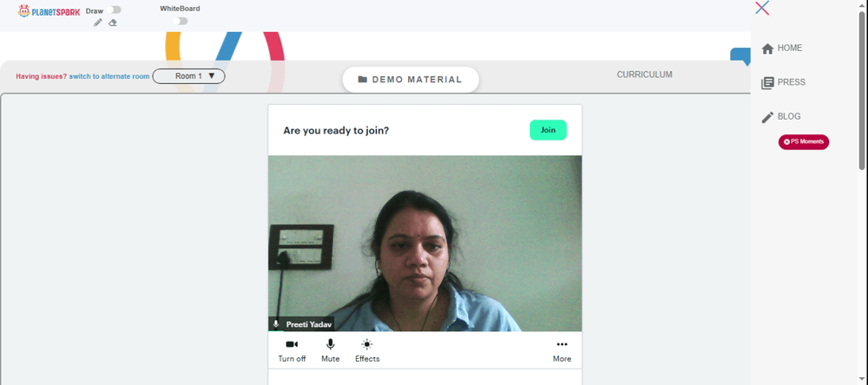Click the Home house icon
868x385 pixels.
coord(767,49)
